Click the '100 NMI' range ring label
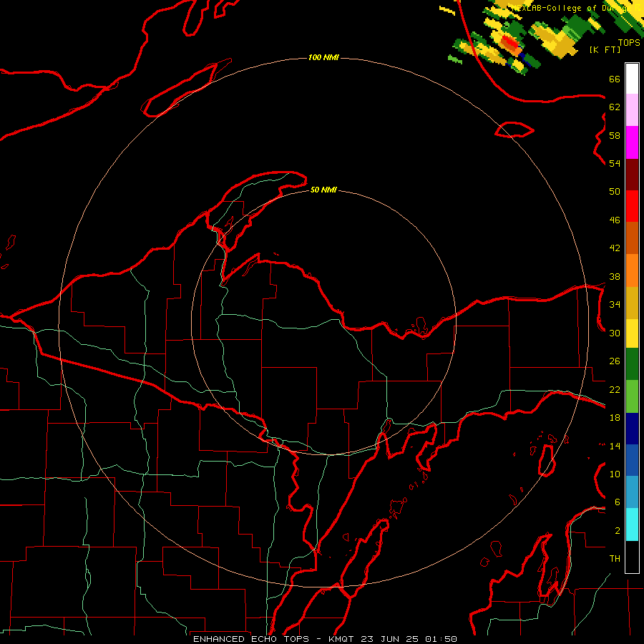 pos(323,57)
